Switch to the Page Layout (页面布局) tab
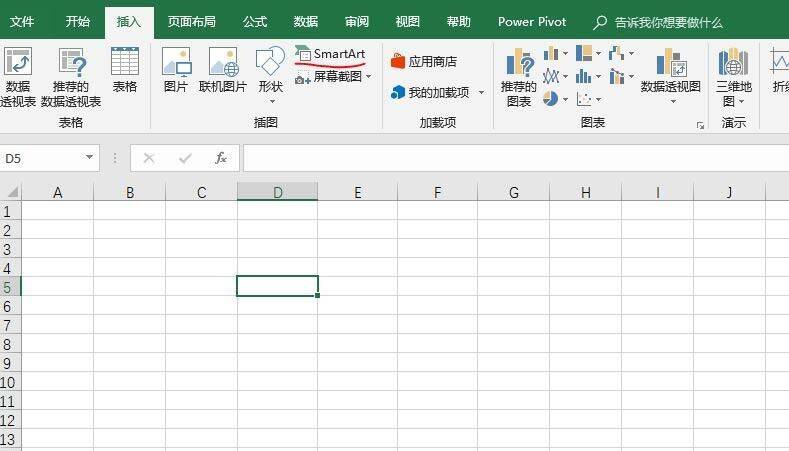Screen dimensions: 789x451 191,22
